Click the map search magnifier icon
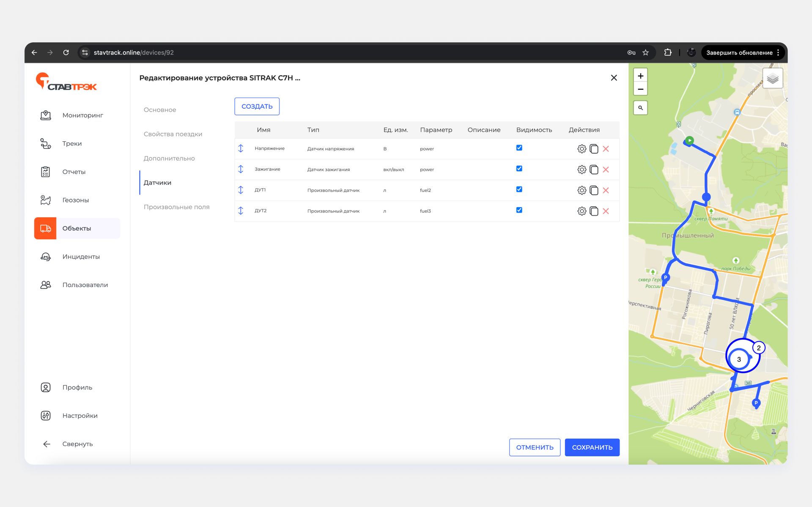812x507 pixels. [640, 108]
